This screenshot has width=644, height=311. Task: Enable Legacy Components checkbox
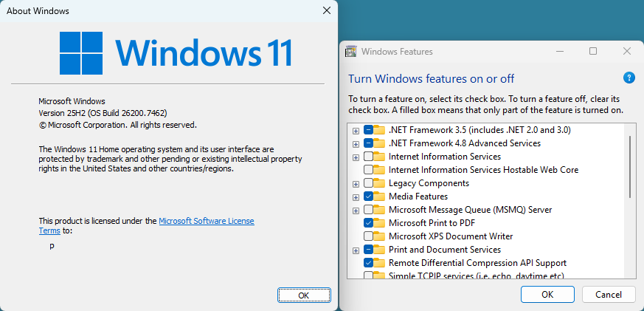pyautogui.click(x=368, y=183)
